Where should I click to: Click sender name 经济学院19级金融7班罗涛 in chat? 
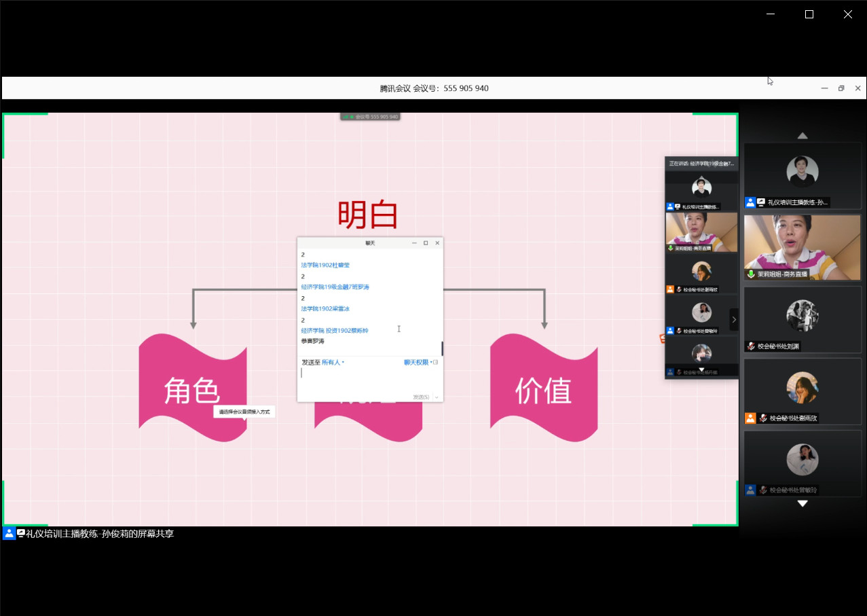pyautogui.click(x=335, y=287)
